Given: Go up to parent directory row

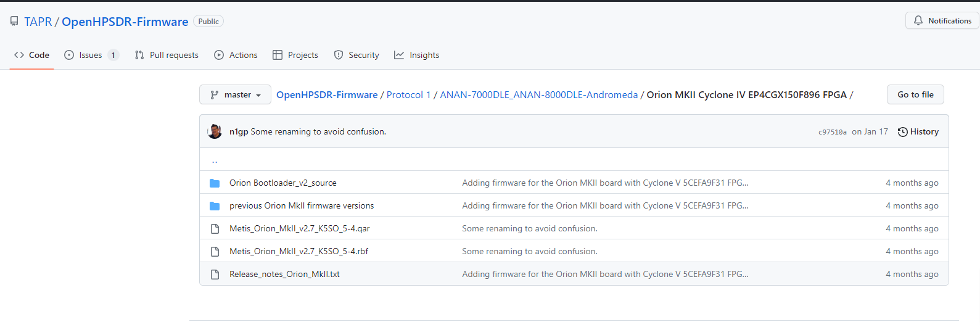Looking at the screenshot, I should [x=574, y=159].
